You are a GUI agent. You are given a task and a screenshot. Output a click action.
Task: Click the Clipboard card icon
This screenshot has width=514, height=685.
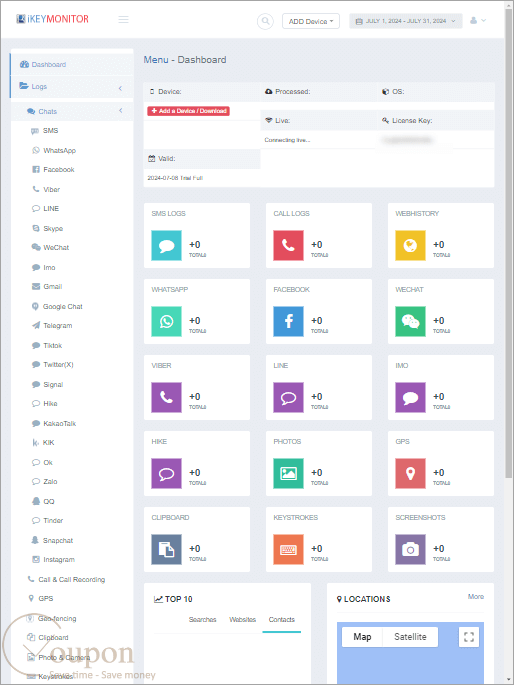pos(166,550)
